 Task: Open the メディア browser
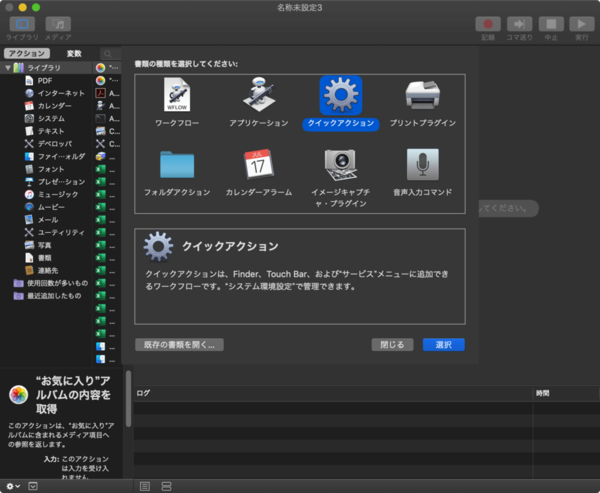point(58,24)
